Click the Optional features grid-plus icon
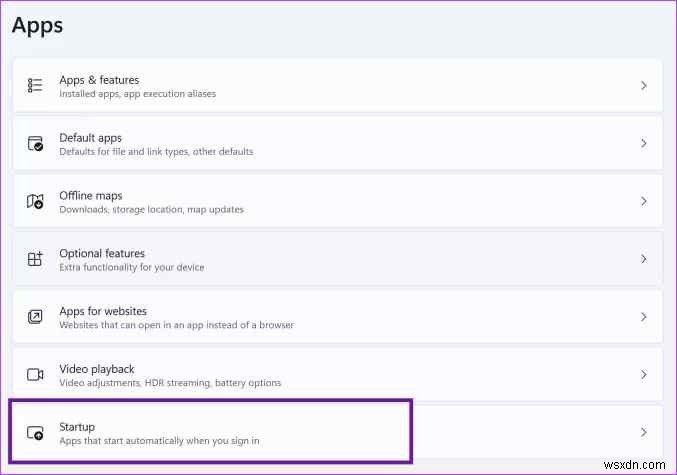The height and width of the screenshot is (475, 677). 35,259
